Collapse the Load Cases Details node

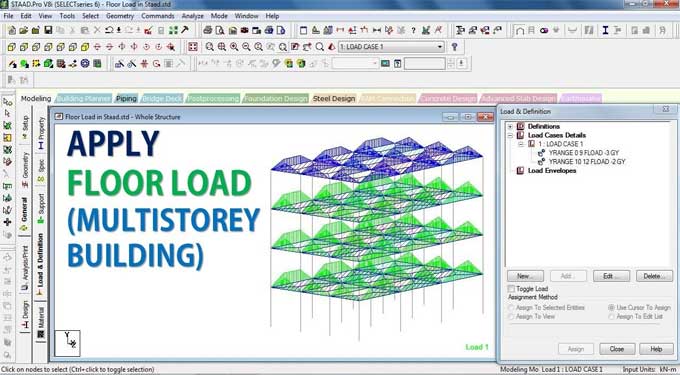[x=510, y=135]
